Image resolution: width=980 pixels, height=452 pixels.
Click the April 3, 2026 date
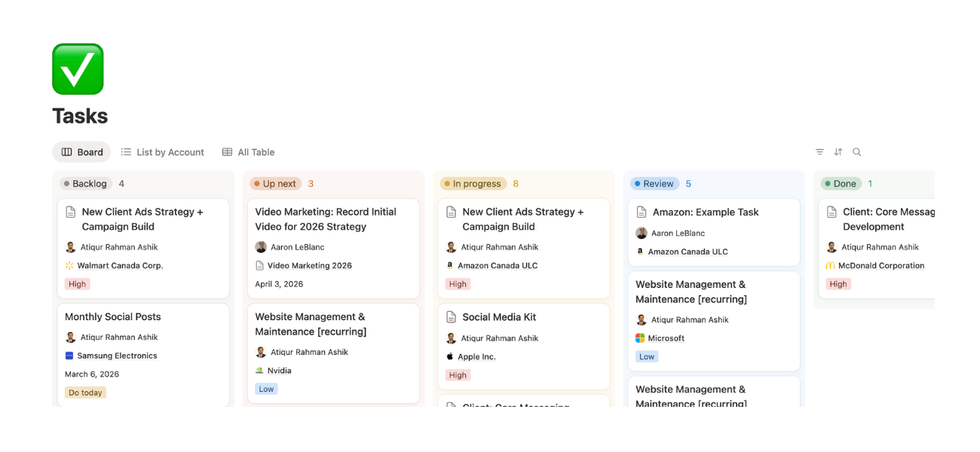click(279, 284)
